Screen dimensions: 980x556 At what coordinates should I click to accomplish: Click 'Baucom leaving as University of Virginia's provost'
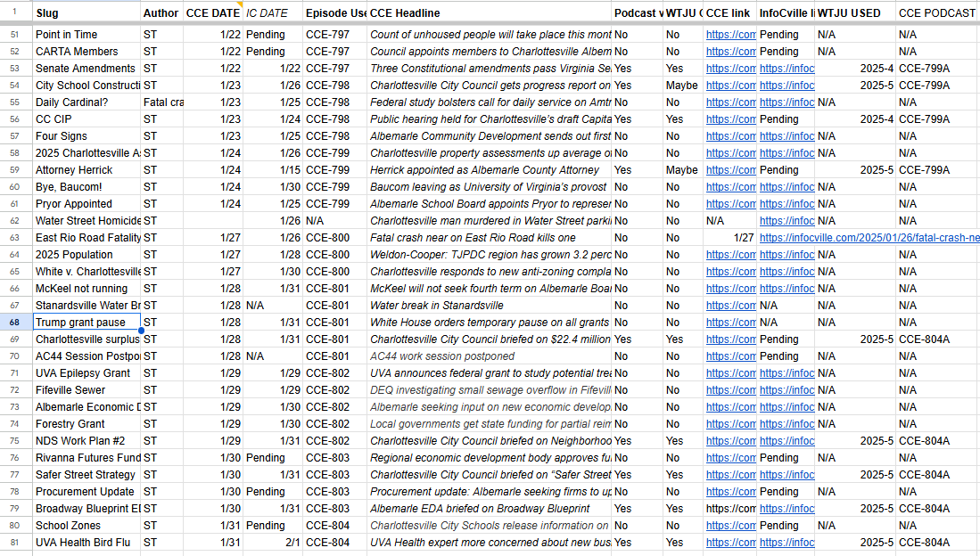pos(488,187)
